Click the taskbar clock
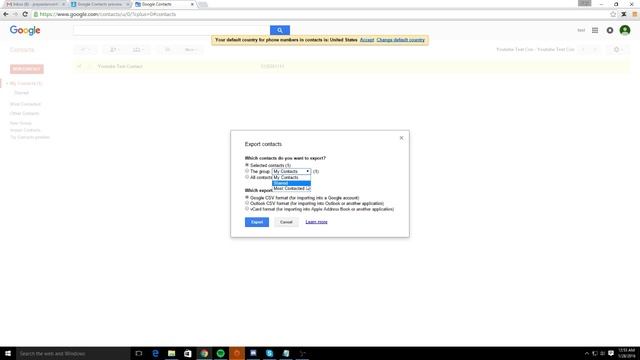 tap(627, 353)
